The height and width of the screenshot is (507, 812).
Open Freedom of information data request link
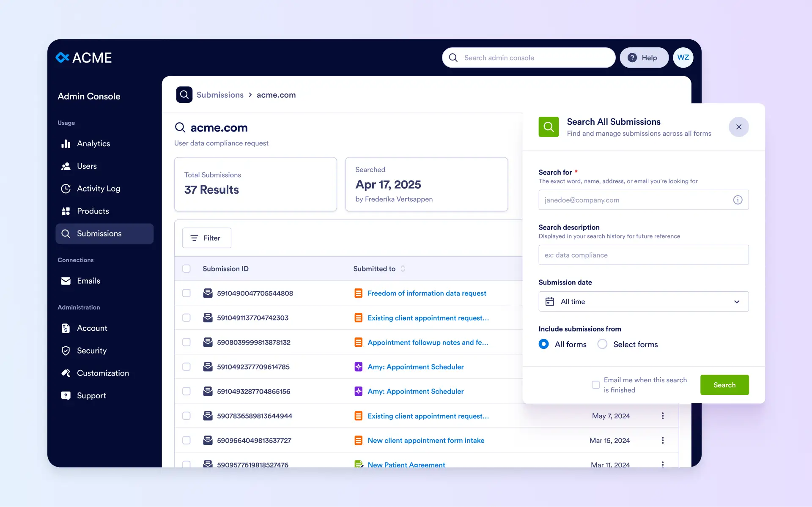click(427, 293)
